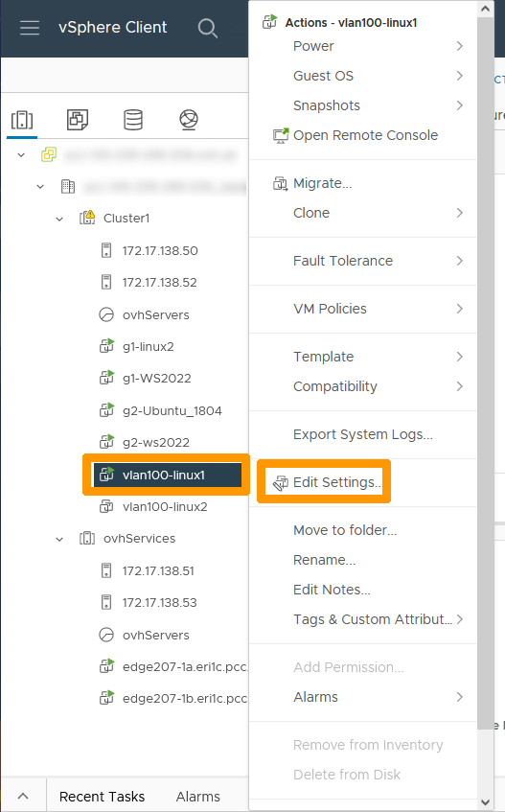The width and height of the screenshot is (505, 812).
Task: Open the VM Policies submenu
Action: click(363, 309)
